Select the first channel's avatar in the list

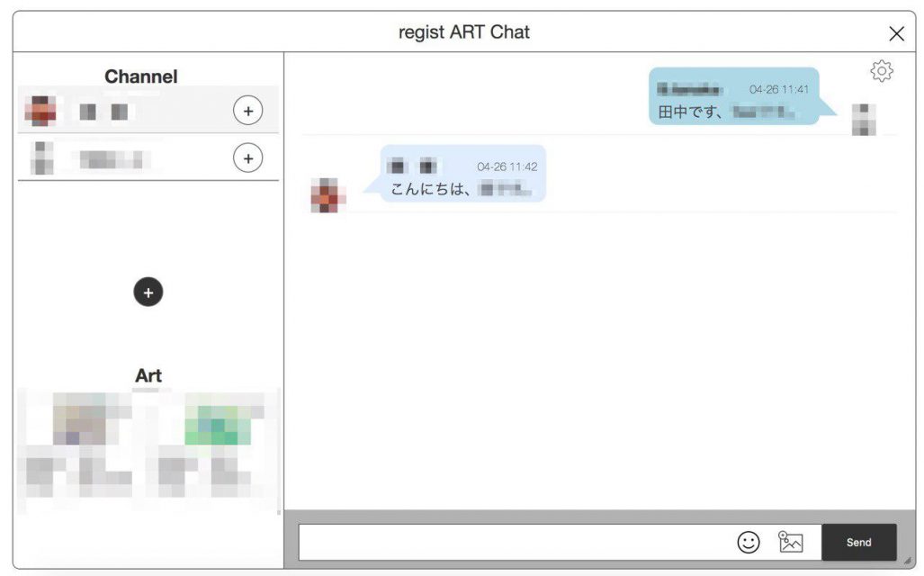click(x=40, y=112)
